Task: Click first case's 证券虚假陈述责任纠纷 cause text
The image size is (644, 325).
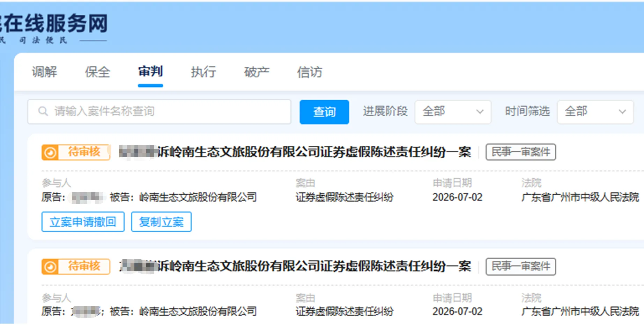Action: 345,197
